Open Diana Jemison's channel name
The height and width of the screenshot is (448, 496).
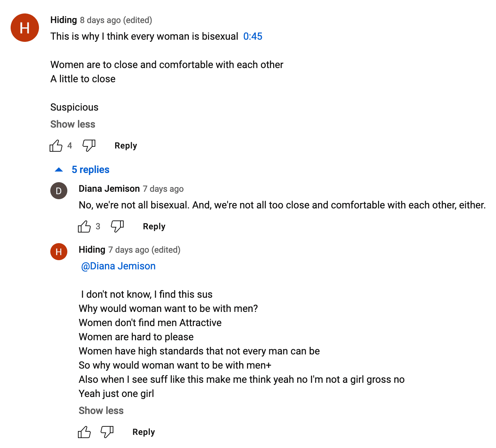[x=109, y=189]
